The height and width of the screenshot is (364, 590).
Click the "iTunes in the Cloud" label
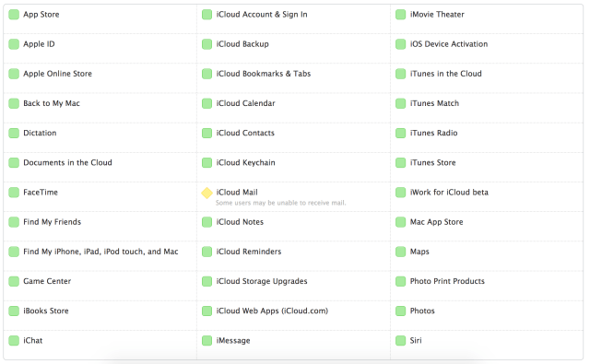point(446,74)
